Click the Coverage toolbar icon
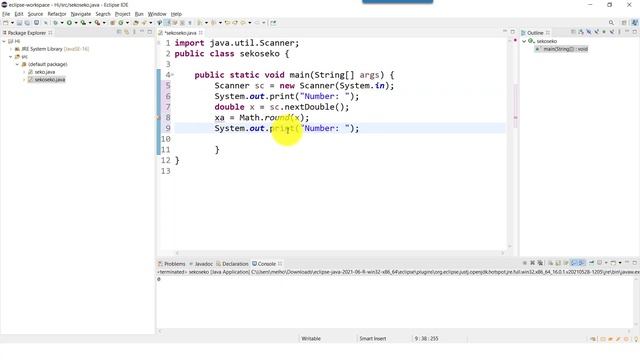The width and height of the screenshot is (640, 360). [x=83, y=23]
